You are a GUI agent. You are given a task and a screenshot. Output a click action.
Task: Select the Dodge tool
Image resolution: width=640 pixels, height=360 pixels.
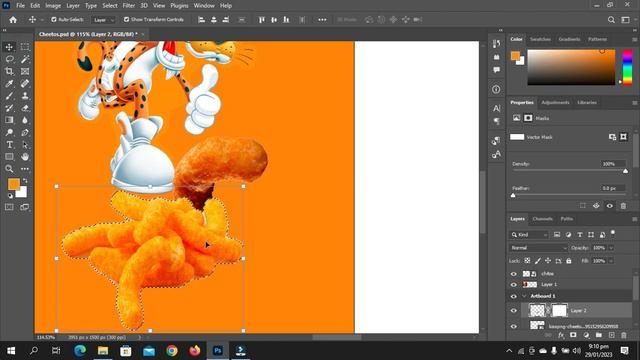9,132
